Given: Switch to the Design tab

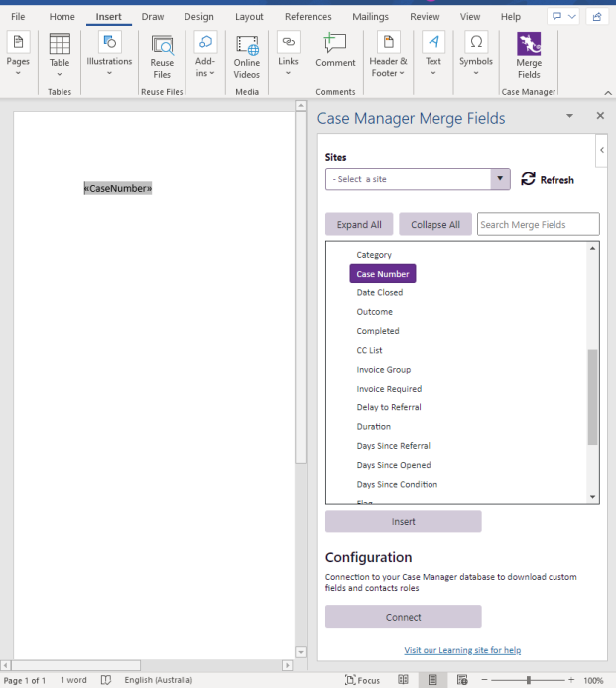Looking at the screenshot, I should click(x=199, y=17).
